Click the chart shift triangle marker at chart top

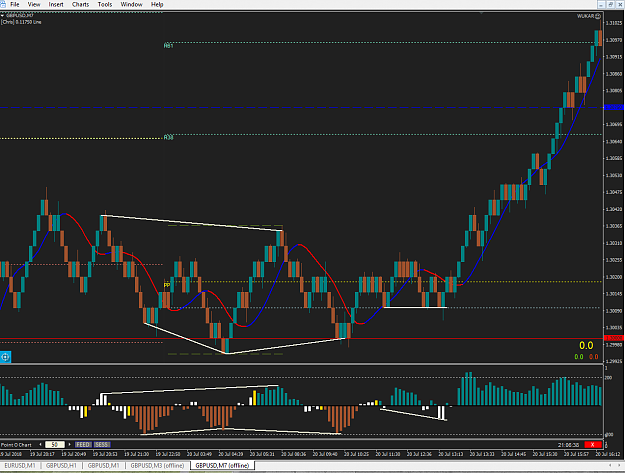(481, 13)
